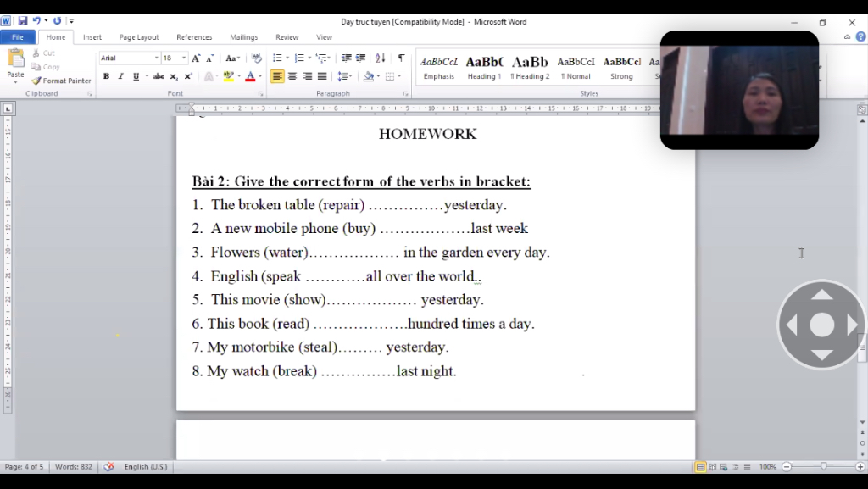Screen dimensions: 868x489
Task: Apply the Normal style
Action: pos(576,68)
